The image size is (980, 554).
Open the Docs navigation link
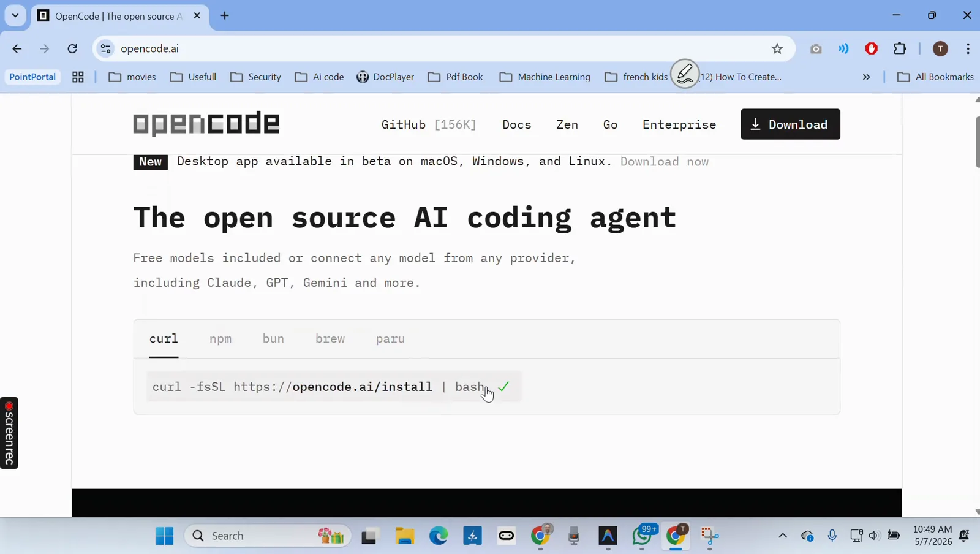(x=517, y=124)
